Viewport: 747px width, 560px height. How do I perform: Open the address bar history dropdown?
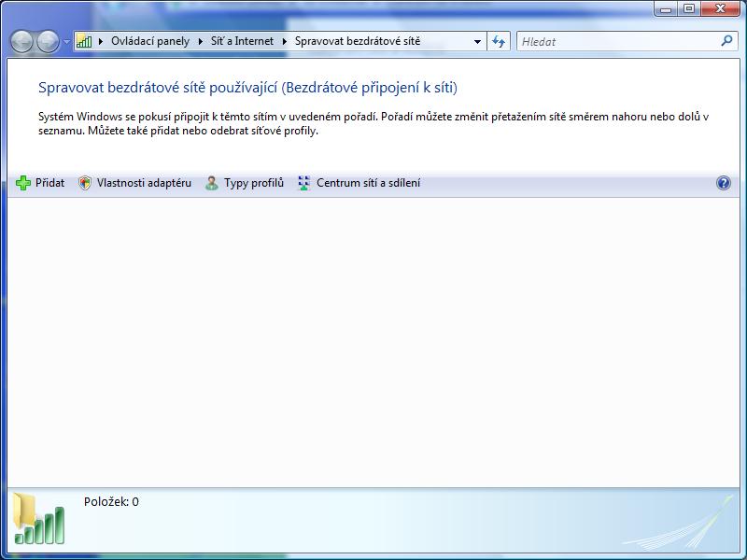tap(477, 41)
